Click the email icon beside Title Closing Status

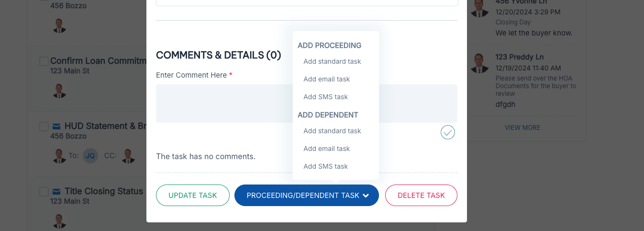tap(56, 192)
